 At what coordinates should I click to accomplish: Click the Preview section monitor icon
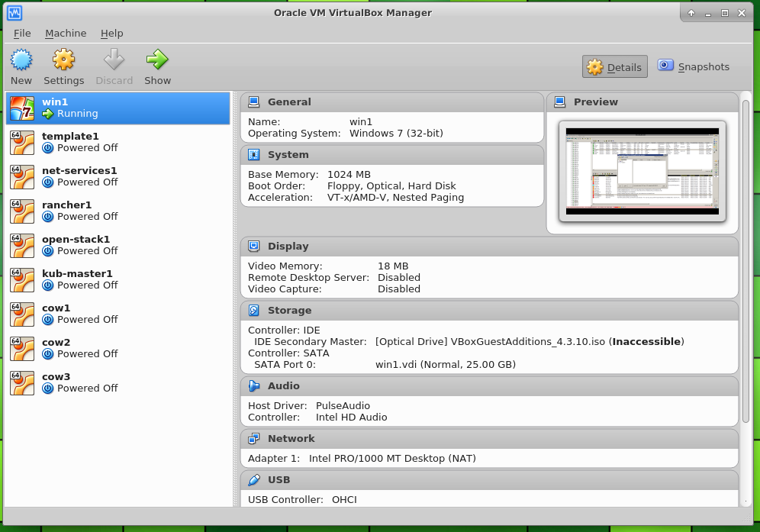click(x=560, y=102)
